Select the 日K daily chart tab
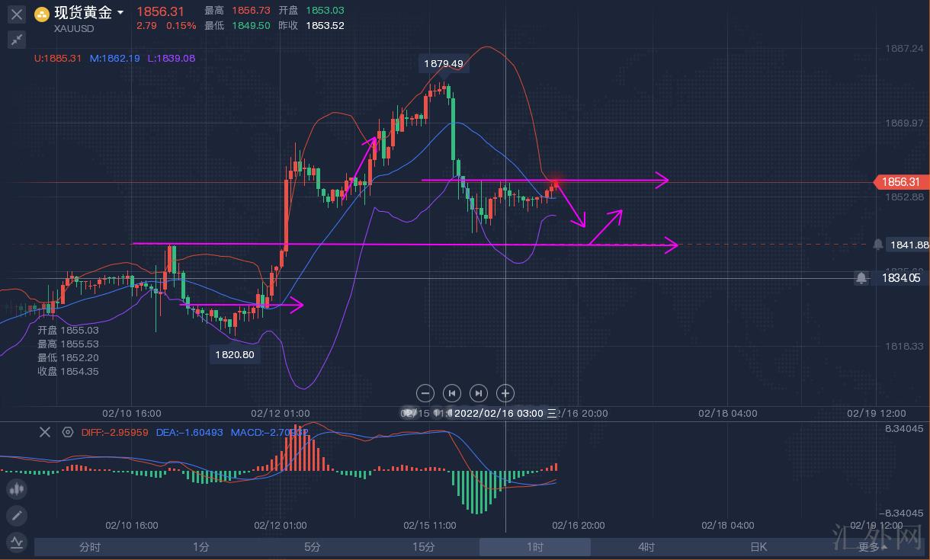The width and height of the screenshot is (930, 560). click(758, 547)
